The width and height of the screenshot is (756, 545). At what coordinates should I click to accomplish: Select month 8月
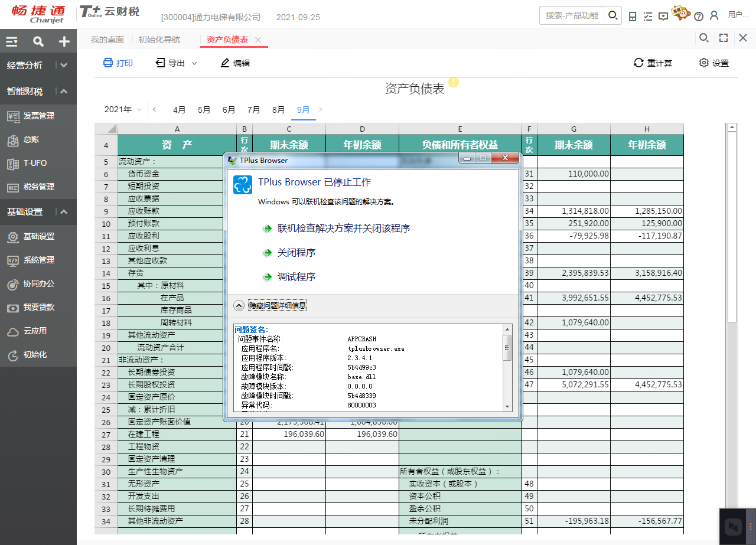279,109
